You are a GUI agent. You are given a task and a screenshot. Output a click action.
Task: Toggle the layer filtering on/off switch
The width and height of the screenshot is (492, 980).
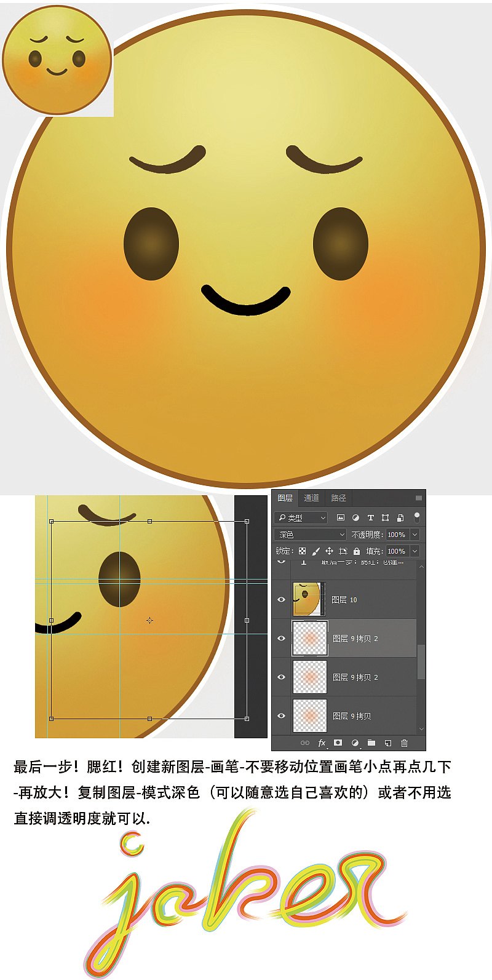click(x=417, y=517)
